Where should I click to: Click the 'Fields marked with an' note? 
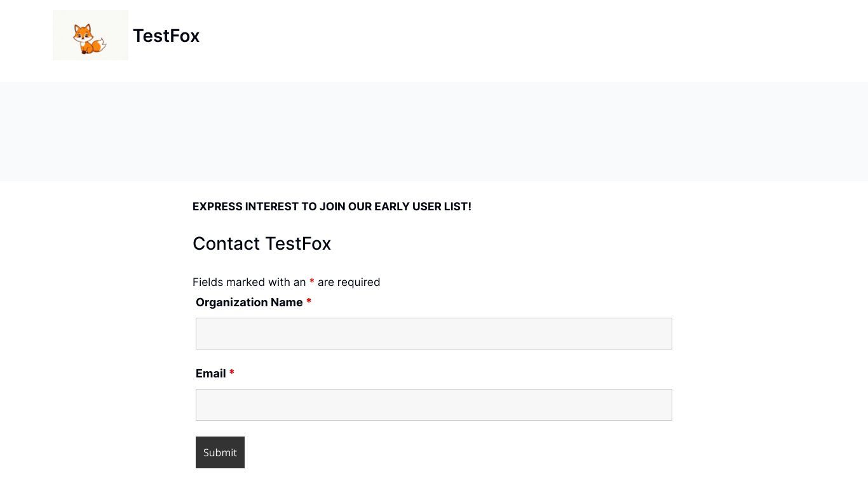click(x=249, y=282)
